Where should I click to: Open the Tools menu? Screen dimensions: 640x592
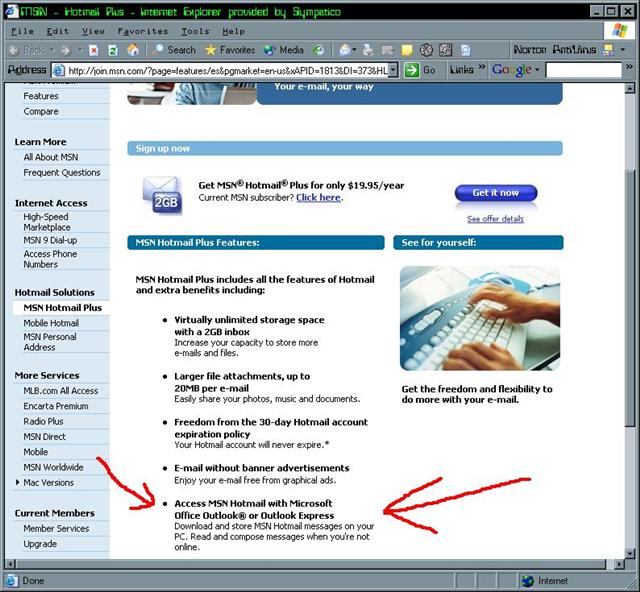click(x=195, y=31)
